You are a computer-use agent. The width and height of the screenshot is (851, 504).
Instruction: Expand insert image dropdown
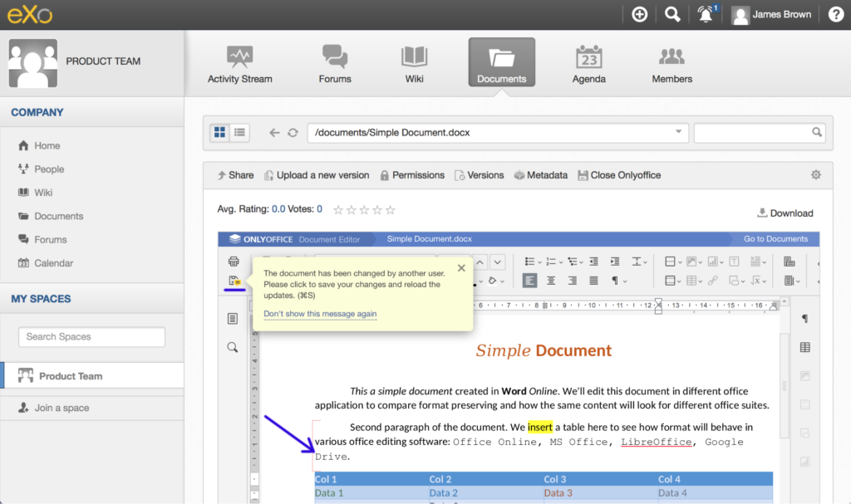click(700, 262)
